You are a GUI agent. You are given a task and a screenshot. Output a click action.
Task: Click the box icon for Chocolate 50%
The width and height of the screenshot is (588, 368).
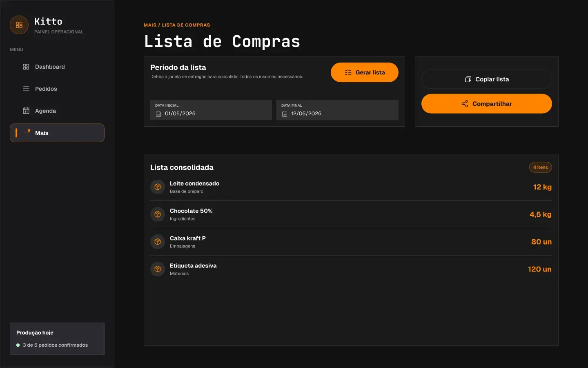pyautogui.click(x=158, y=214)
